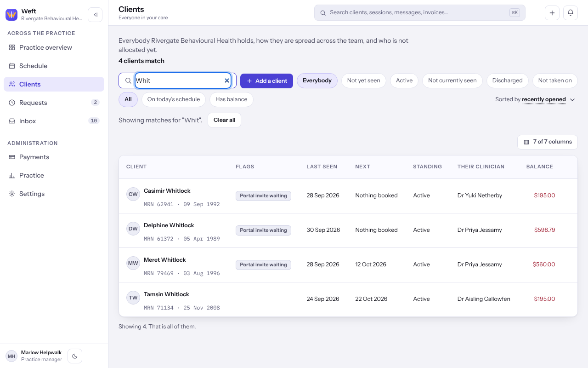Click the Weft logo icon
The image size is (588, 368).
11,15
